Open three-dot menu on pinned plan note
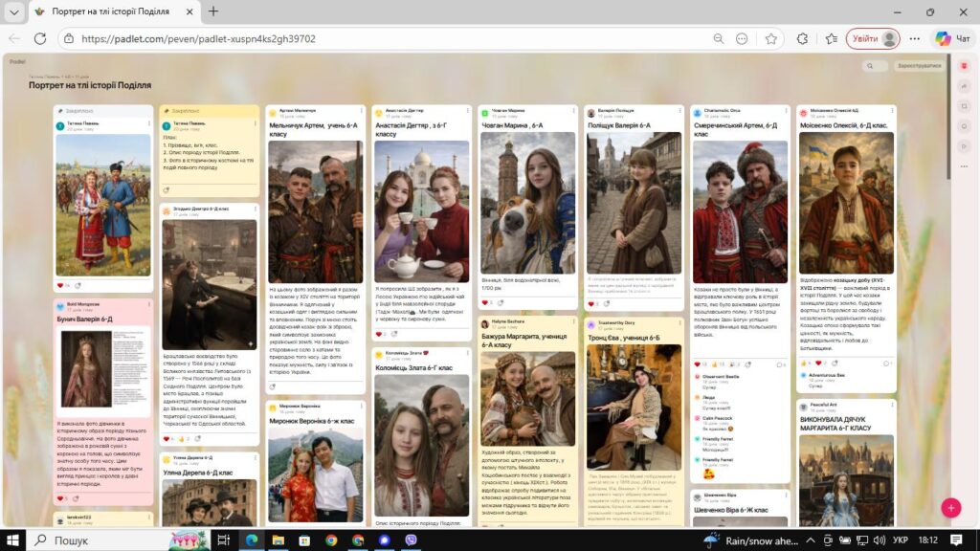Viewport: 980px width, 551px height. pyautogui.click(x=254, y=123)
